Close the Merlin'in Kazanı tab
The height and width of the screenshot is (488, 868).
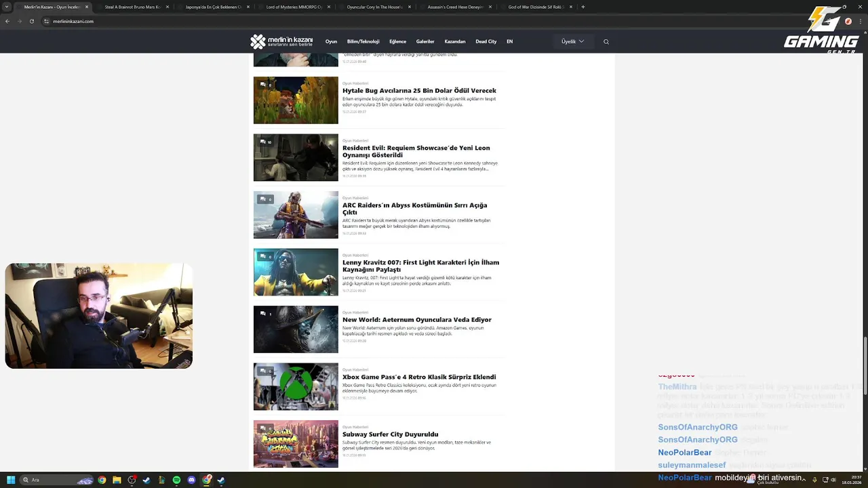click(x=86, y=7)
